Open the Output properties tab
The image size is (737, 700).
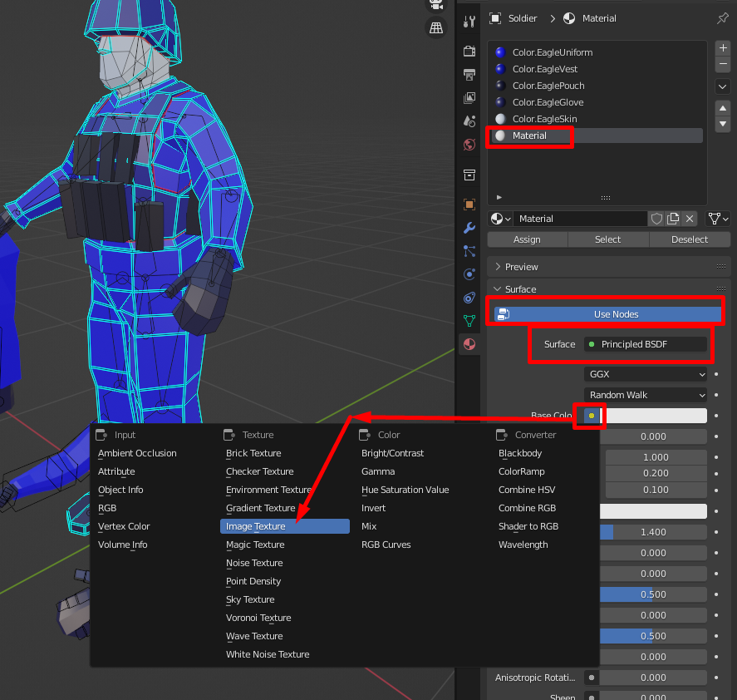pos(469,74)
